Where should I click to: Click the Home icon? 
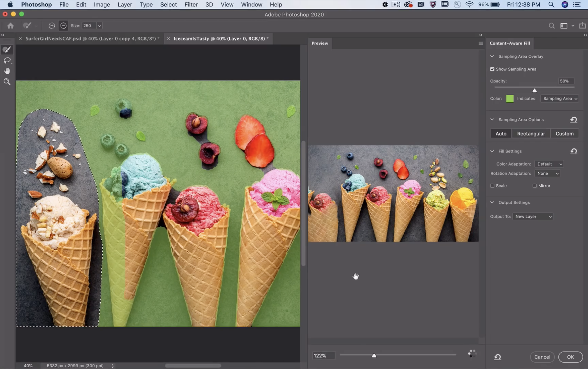(x=11, y=26)
